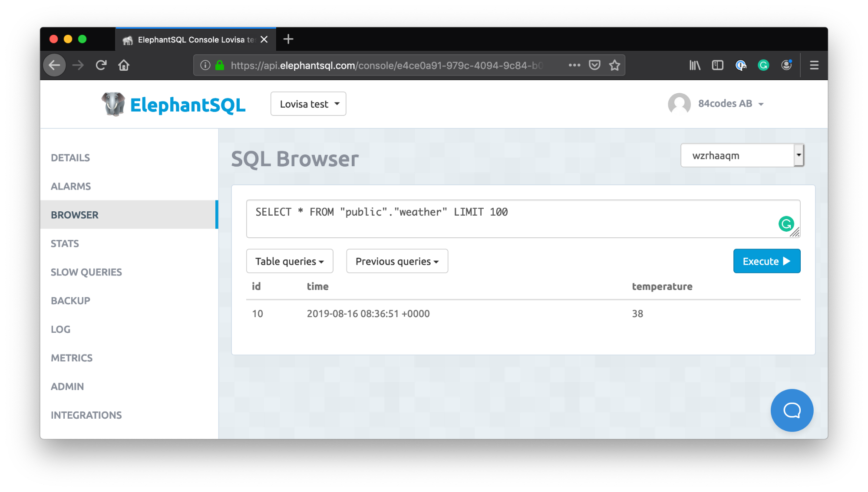Viewport: 868px width, 492px height.
Task: Open the chat support bubble
Action: tap(792, 410)
